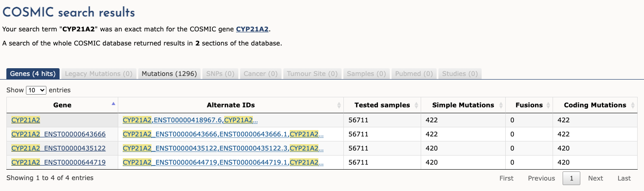This screenshot has height=191, width=644.
Task: Sort by Tested samples column sort icon
Action: coord(416,105)
